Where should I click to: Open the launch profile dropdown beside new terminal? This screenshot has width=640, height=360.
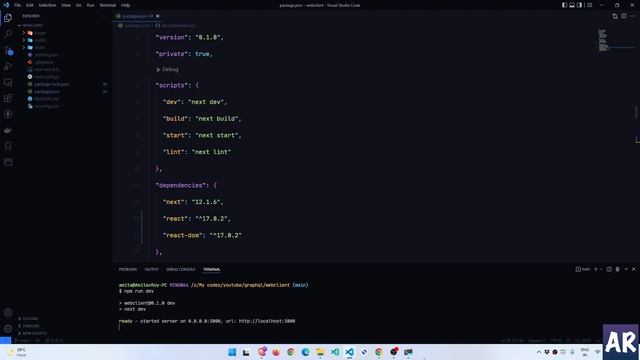(601, 269)
